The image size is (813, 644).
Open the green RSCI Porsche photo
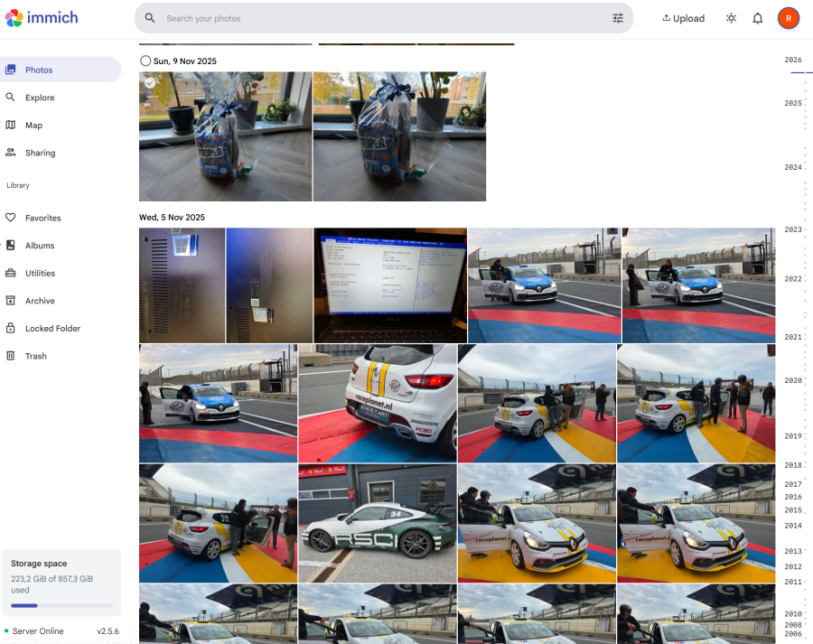378,524
